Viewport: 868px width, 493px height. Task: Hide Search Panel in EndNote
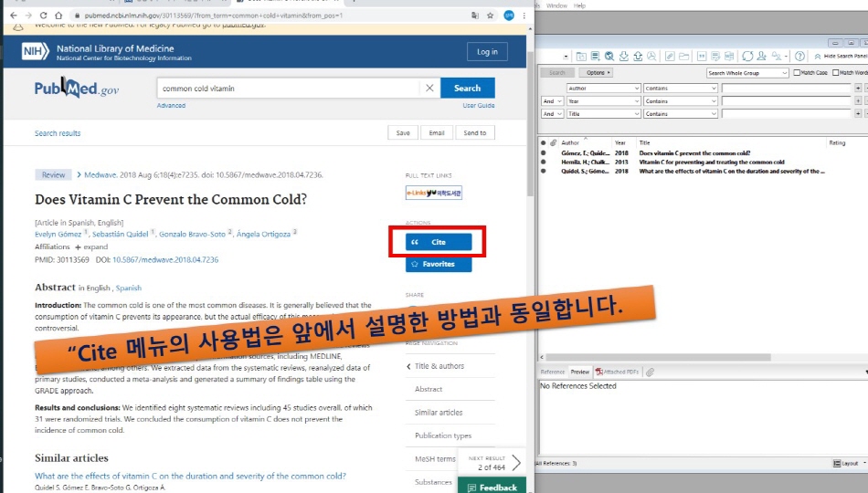tap(841, 56)
